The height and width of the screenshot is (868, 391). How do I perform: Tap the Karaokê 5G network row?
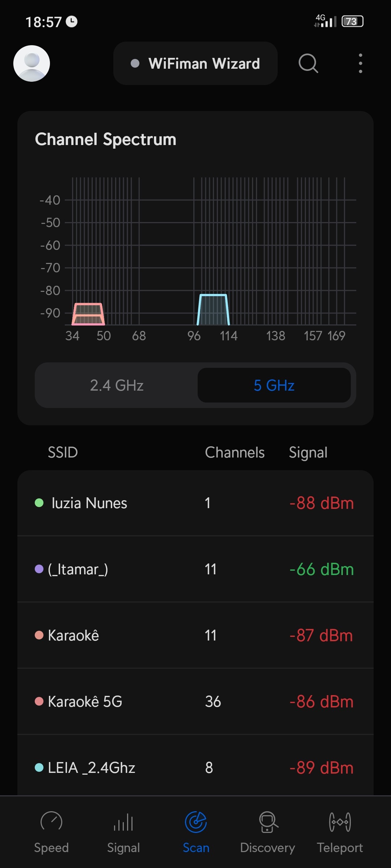point(195,702)
